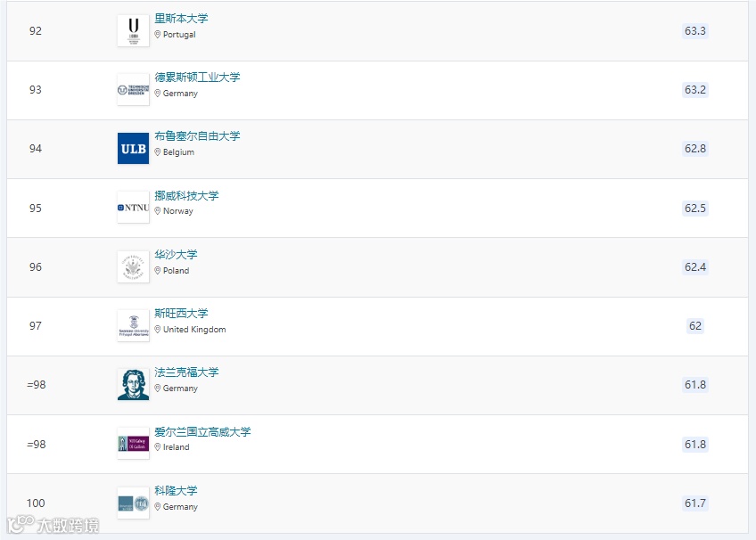Viewport: 756px width, 540px height.
Task: Click the location pin next to Portugal
Action: pos(158,36)
